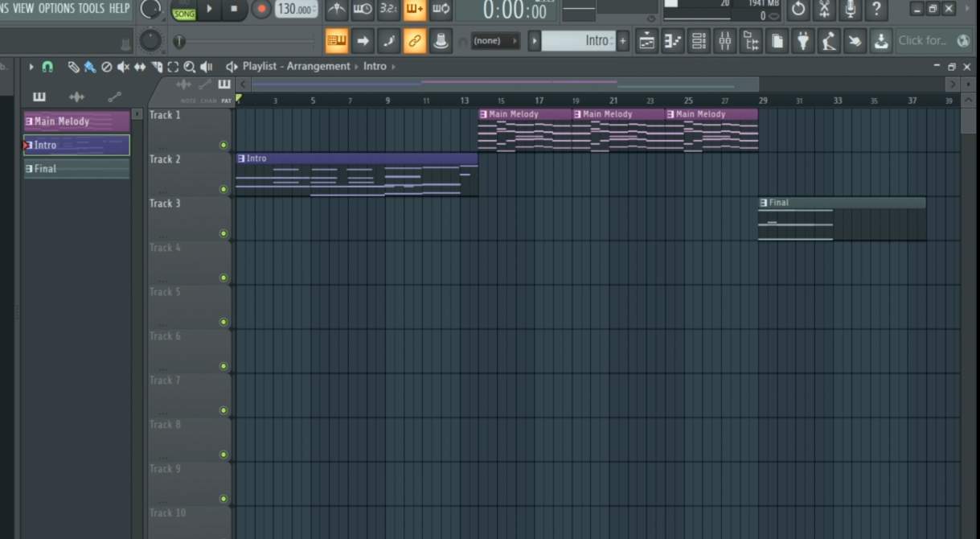Select Main Melody pattern in picker
The image size is (980, 539).
(x=76, y=121)
